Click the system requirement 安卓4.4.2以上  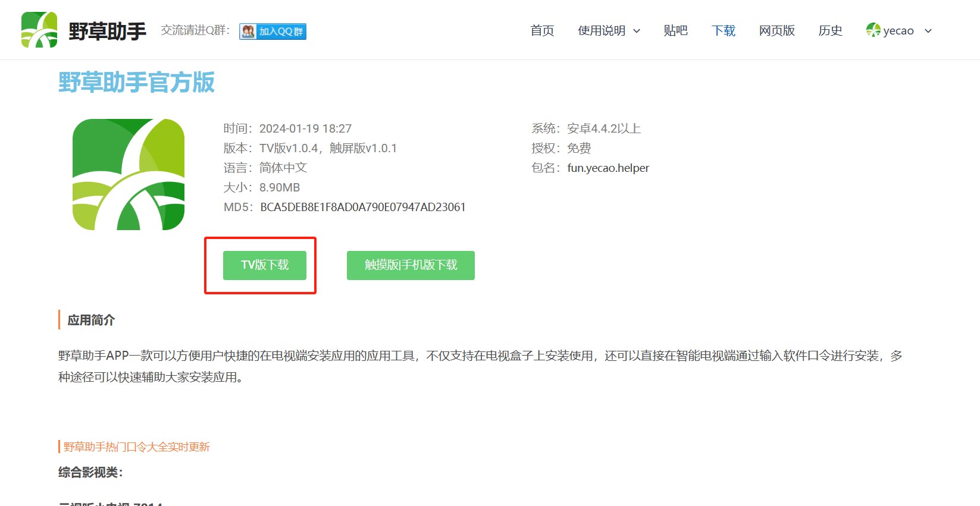click(x=604, y=129)
